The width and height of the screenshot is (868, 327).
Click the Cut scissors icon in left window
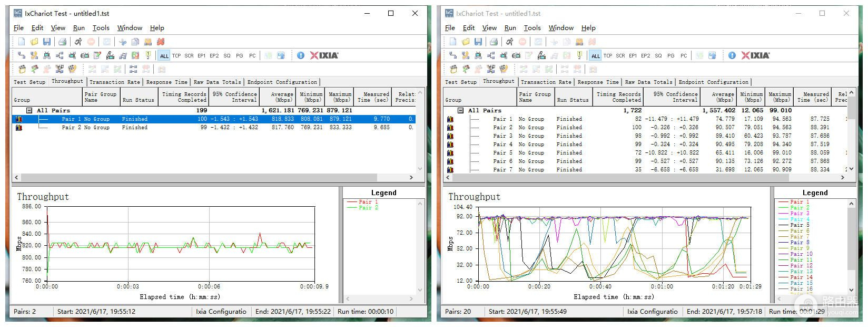[123, 42]
